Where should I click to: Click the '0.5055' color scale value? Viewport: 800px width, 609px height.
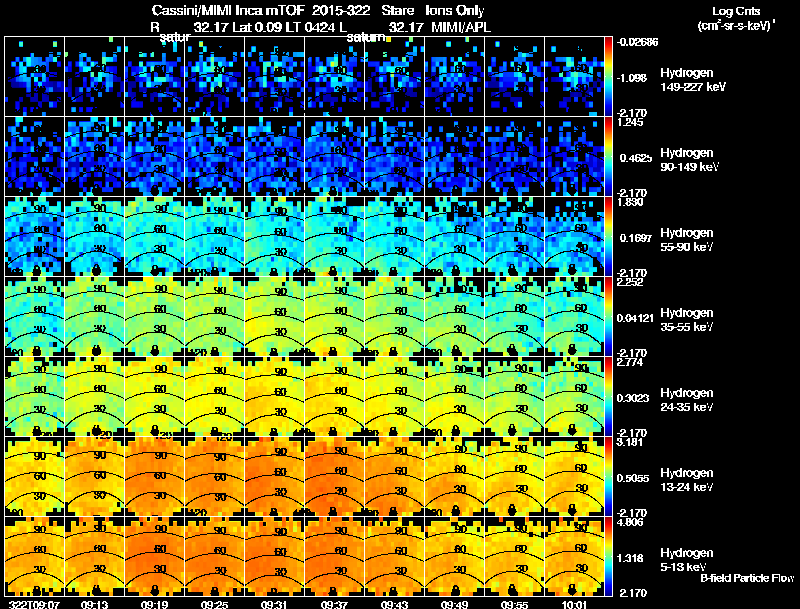(634, 478)
